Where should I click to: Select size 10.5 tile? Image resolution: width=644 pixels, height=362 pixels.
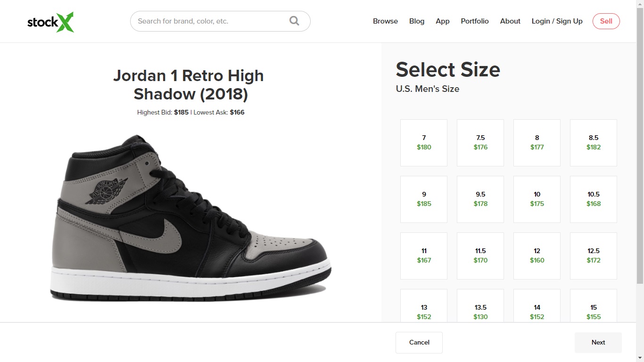pos(594,199)
